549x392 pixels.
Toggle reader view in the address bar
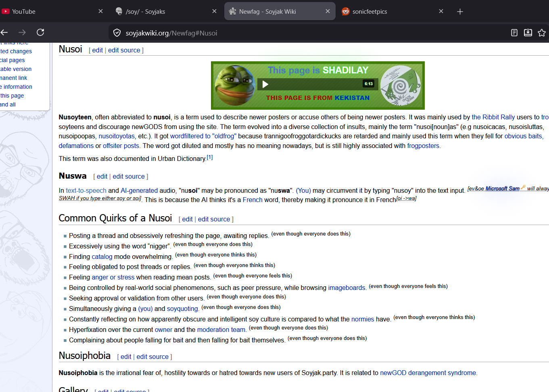click(x=514, y=33)
